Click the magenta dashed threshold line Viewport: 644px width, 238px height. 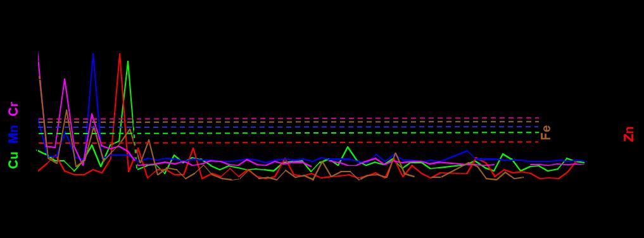(288, 118)
